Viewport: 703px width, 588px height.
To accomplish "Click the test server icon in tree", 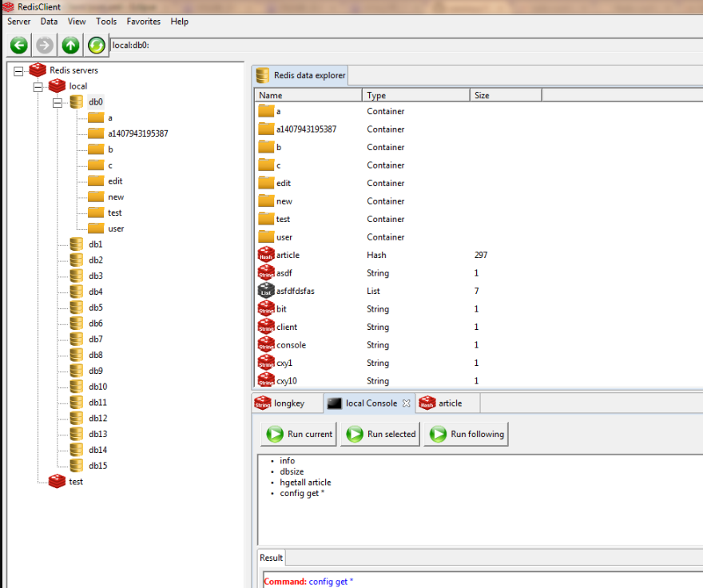I will [x=57, y=481].
